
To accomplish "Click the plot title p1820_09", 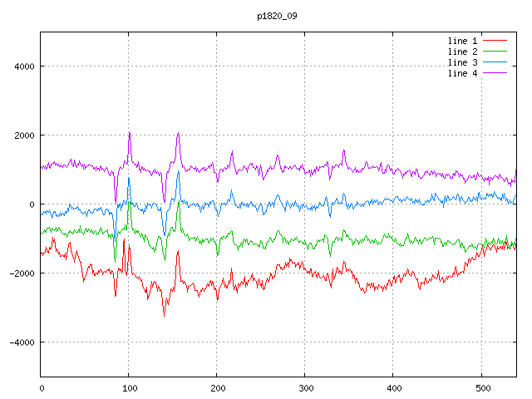I will coord(278,16).
